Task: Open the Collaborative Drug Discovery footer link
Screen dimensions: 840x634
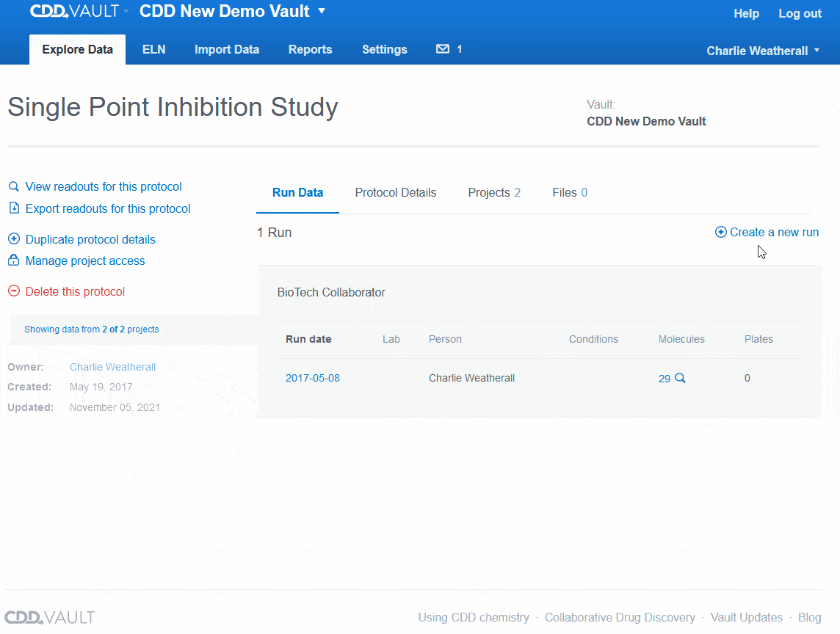Action: pos(620,617)
